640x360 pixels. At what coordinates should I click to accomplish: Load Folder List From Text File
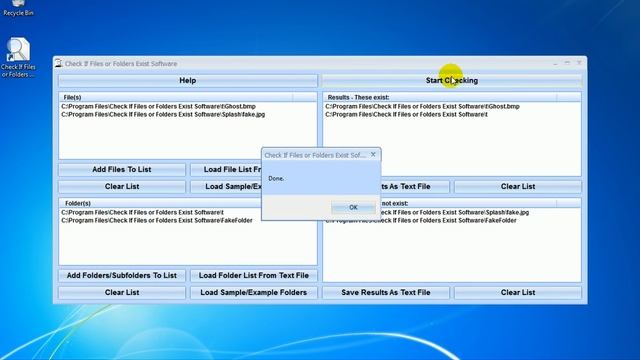(253, 276)
